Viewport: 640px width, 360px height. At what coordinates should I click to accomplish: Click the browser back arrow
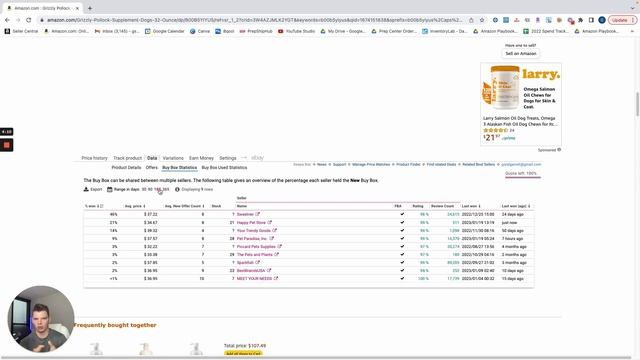[x=7, y=20]
